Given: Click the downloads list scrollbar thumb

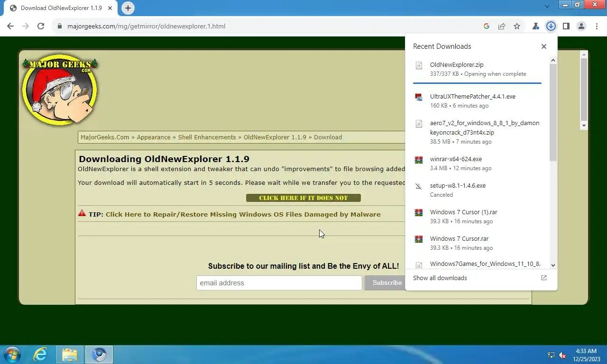Looking at the screenshot, I should point(553,112).
